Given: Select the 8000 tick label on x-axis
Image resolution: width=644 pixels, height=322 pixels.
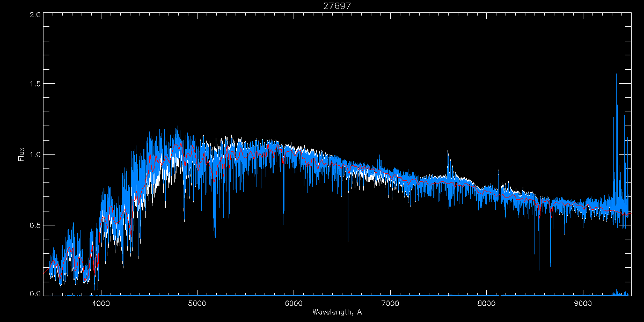Looking at the screenshot, I should [x=487, y=303].
